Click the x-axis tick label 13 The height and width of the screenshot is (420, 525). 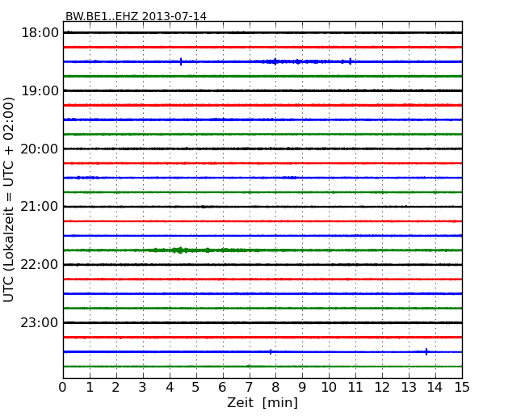(409, 388)
